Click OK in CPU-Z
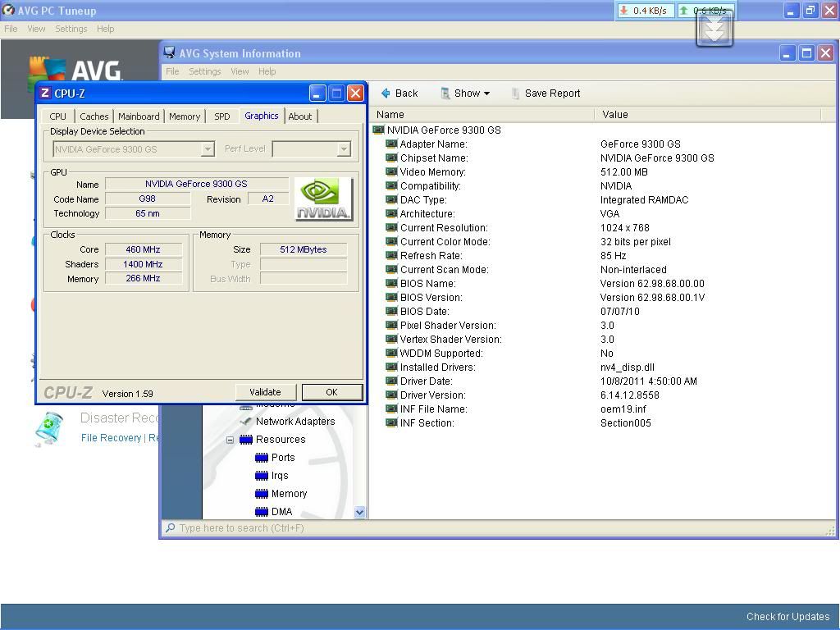The height and width of the screenshot is (630, 840). [331, 392]
